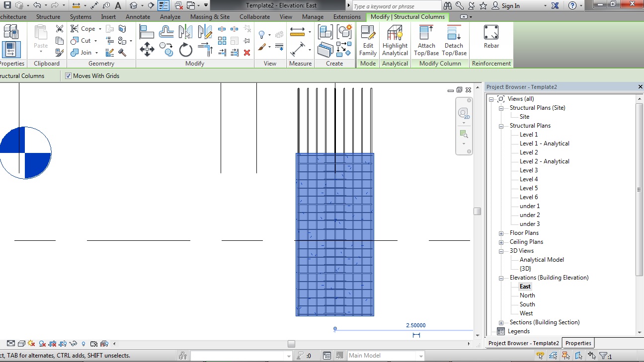644x362 pixels.
Task: Select the Detach Top/Base tool
Action: 454,40
